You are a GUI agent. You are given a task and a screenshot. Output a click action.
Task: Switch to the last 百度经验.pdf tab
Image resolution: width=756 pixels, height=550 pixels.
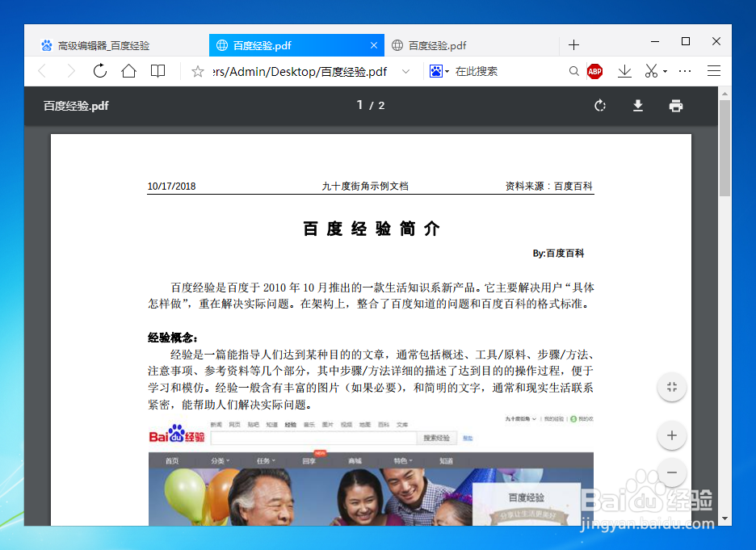pyautogui.click(x=472, y=45)
